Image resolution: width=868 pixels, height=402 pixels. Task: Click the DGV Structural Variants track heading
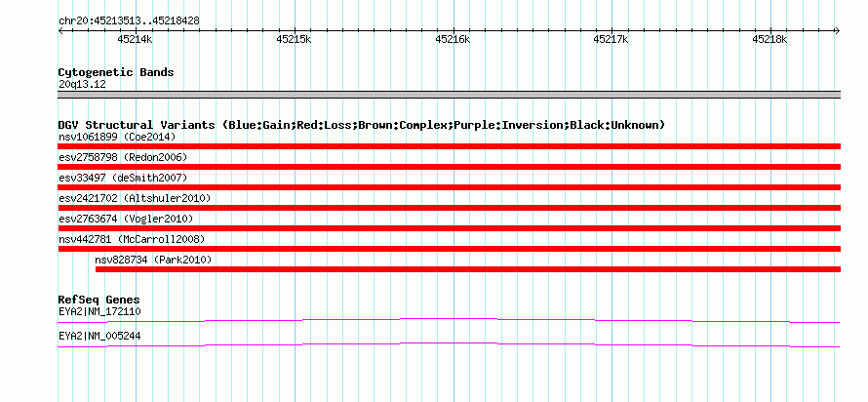click(x=362, y=125)
